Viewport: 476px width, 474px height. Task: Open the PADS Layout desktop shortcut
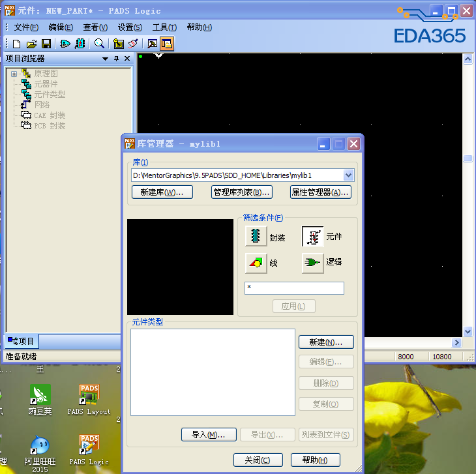89,400
